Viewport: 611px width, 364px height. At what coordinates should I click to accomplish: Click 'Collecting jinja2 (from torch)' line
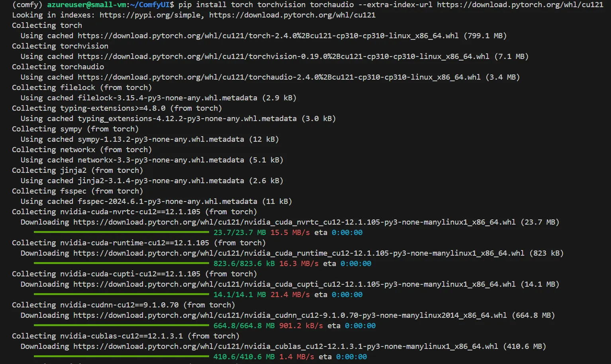[x=78, y=170]
